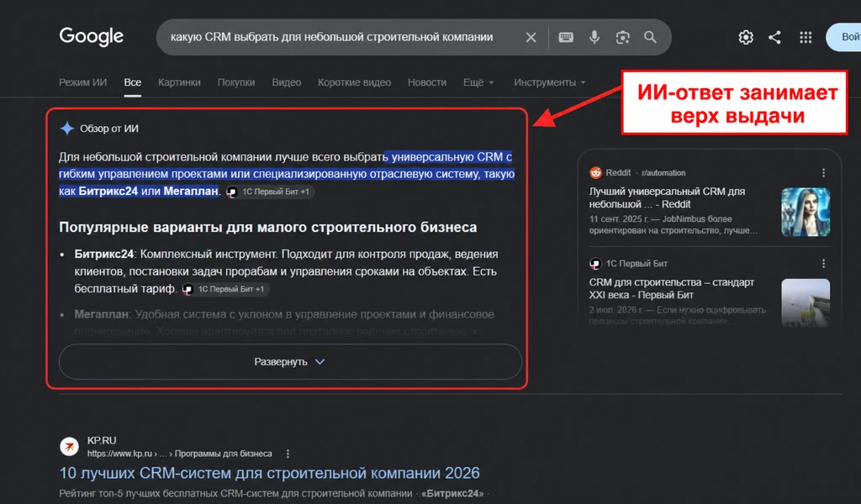Open the Покупки tab
This screenshot has height=504, width=861.
[236, 82]
